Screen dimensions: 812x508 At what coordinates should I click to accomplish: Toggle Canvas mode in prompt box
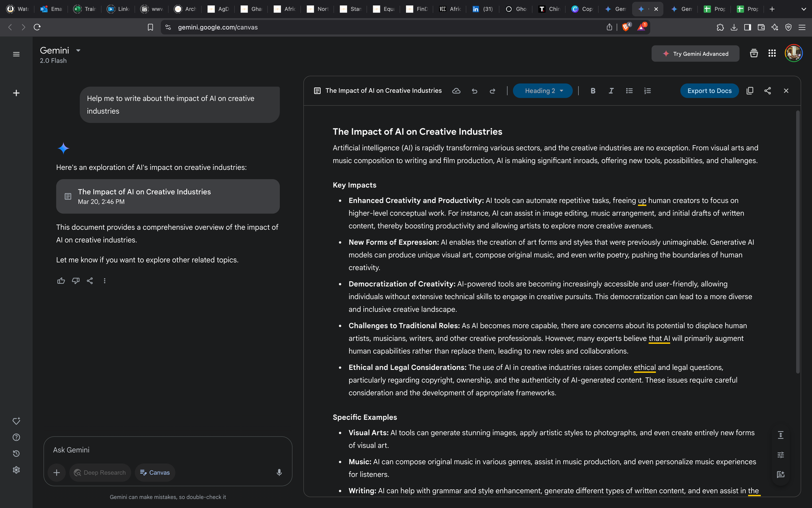tap(155, 473)
